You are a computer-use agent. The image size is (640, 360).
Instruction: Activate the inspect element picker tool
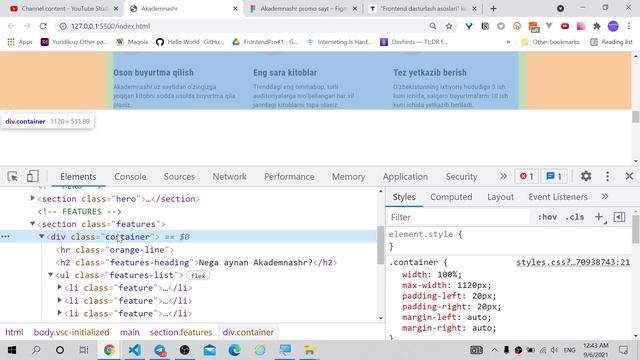(x=12, y=176)
